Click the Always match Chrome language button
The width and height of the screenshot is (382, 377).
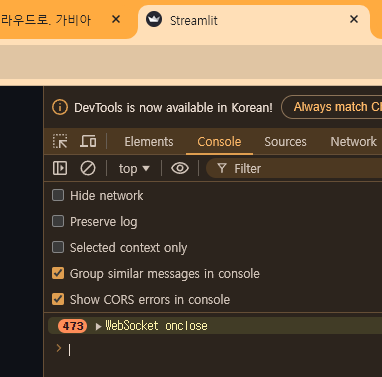332,107
